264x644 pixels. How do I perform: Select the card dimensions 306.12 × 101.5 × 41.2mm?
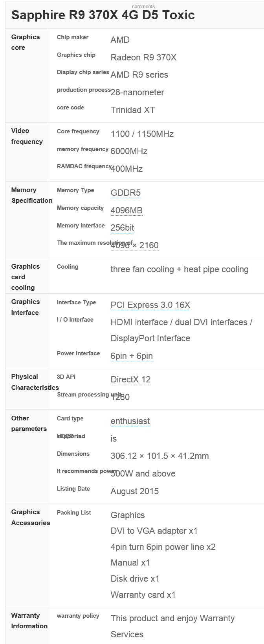(x=159, y=456)
